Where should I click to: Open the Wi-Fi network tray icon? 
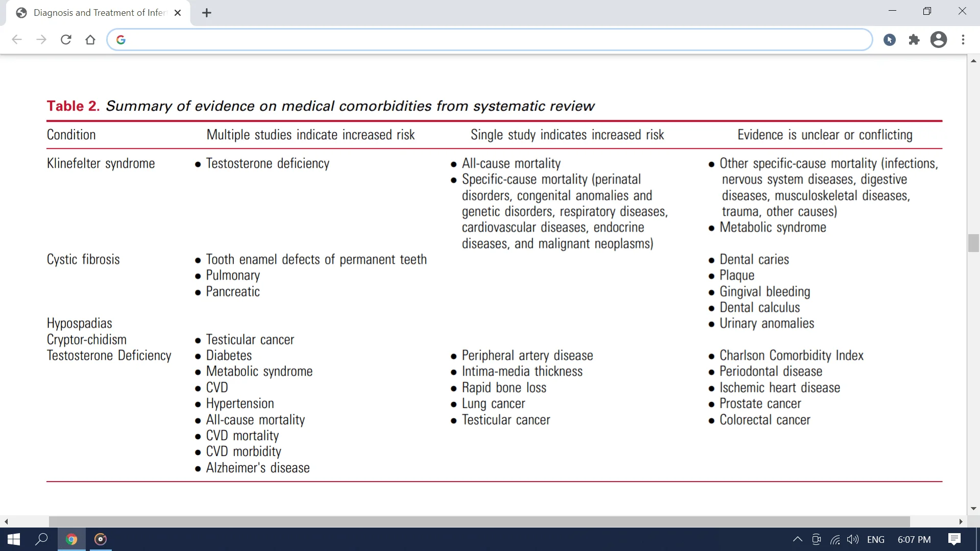pyautogui.click(x=835, y=539)
